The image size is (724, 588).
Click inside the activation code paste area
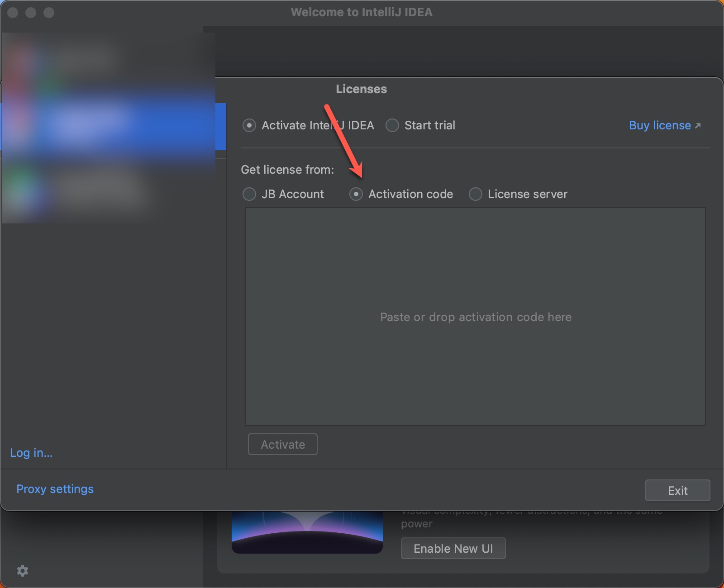click(x=476, y=317)
